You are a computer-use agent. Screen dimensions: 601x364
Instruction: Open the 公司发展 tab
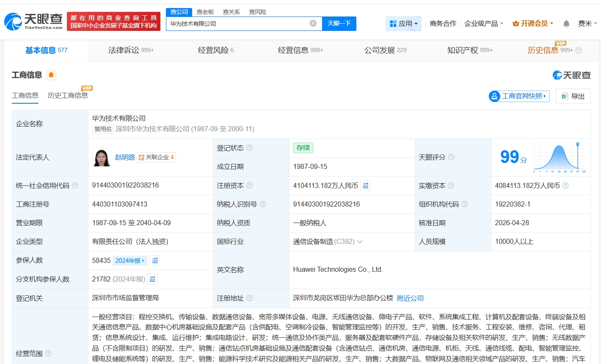386,50
